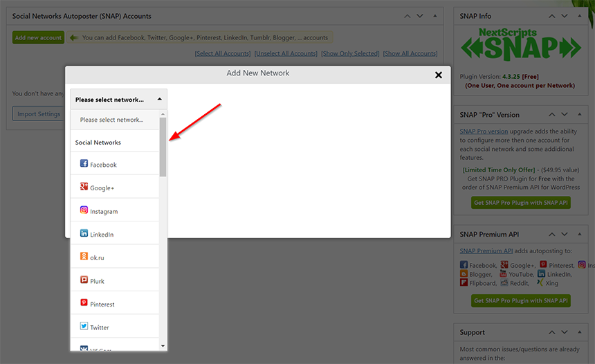Move SNAP "Pro" Version panel up
595x364 pixels.
click(x=552, y=115)
